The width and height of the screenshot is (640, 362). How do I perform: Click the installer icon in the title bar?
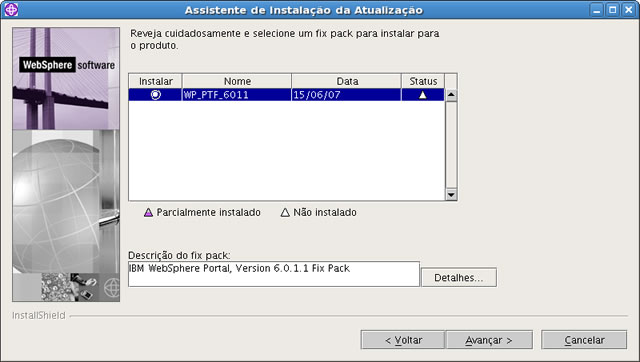coord(11,9)
